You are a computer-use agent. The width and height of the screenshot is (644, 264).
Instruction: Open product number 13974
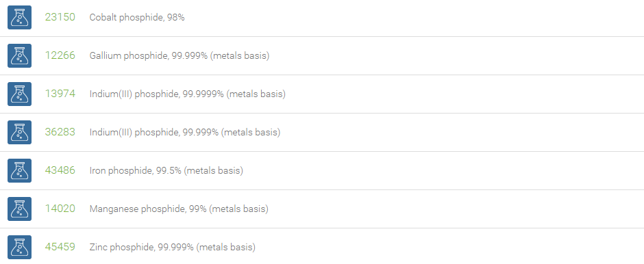(60, 94)
